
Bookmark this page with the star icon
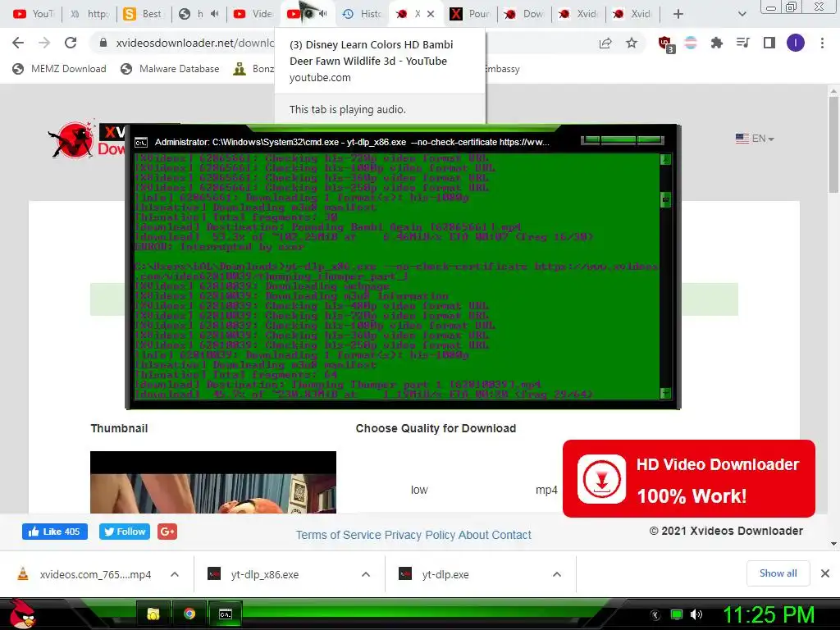tap(632, 43)
